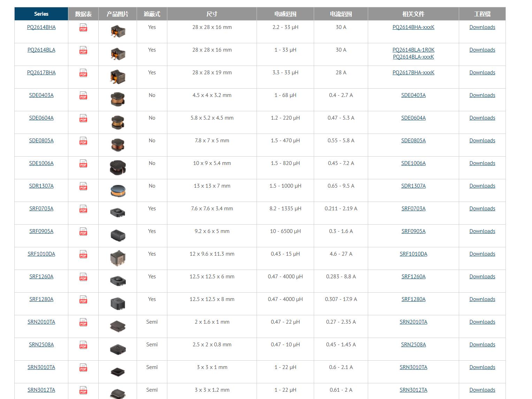
Task: Click the 遮蔽式 column header
Action: (152, 14)
